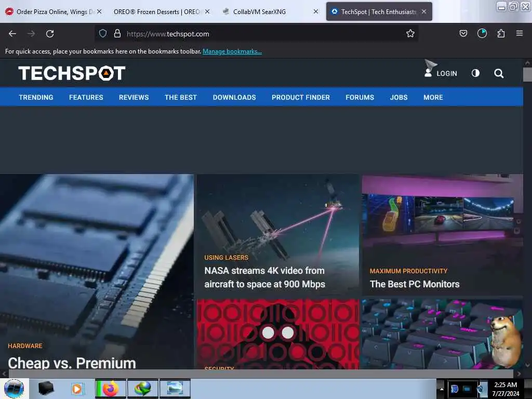Click the TechSpot logo
This screenshot has width=532, height=399.
[72, 73]
